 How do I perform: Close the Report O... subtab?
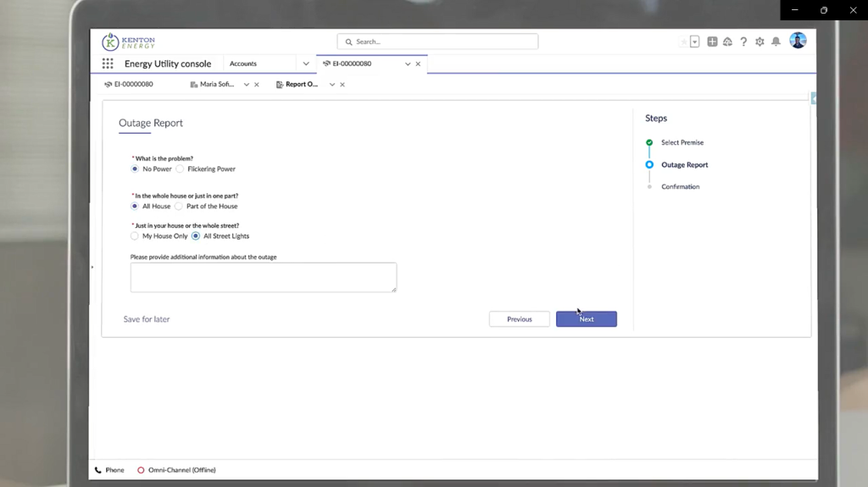[342, 85]
